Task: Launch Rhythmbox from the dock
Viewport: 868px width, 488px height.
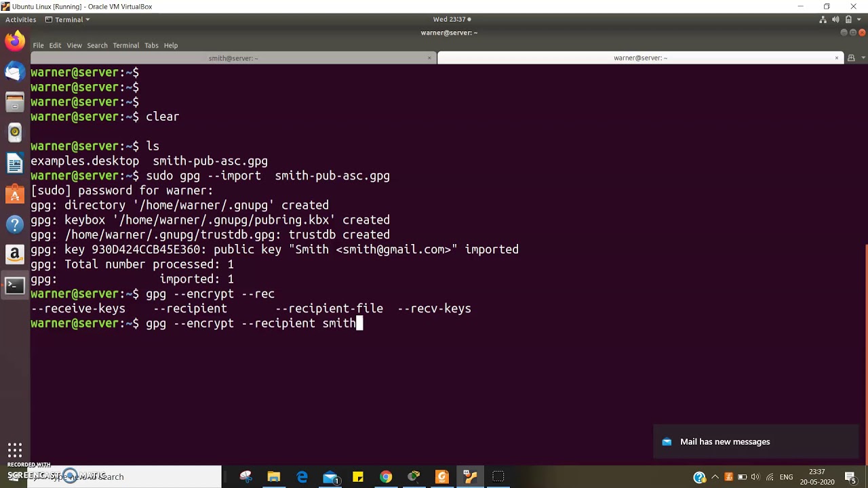Action: pyautogui.click(x=15, y=133)
